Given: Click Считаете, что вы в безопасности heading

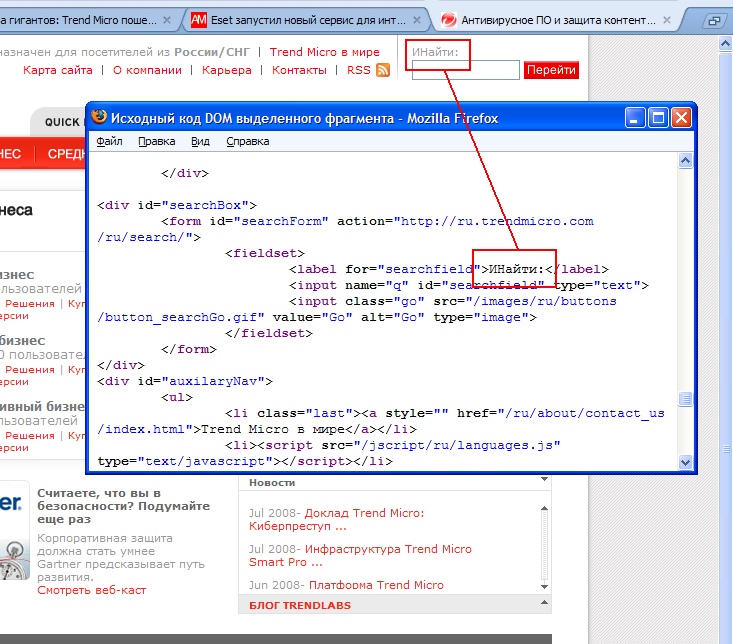Looking at the screenshot, I should (x=123, y=506).
